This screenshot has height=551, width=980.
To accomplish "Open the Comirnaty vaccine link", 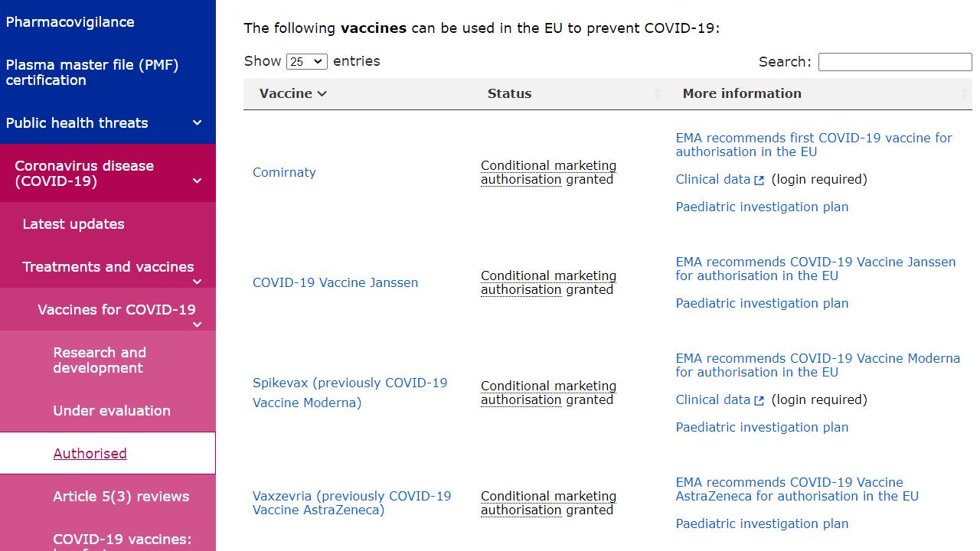I will (x=284, y=173).
